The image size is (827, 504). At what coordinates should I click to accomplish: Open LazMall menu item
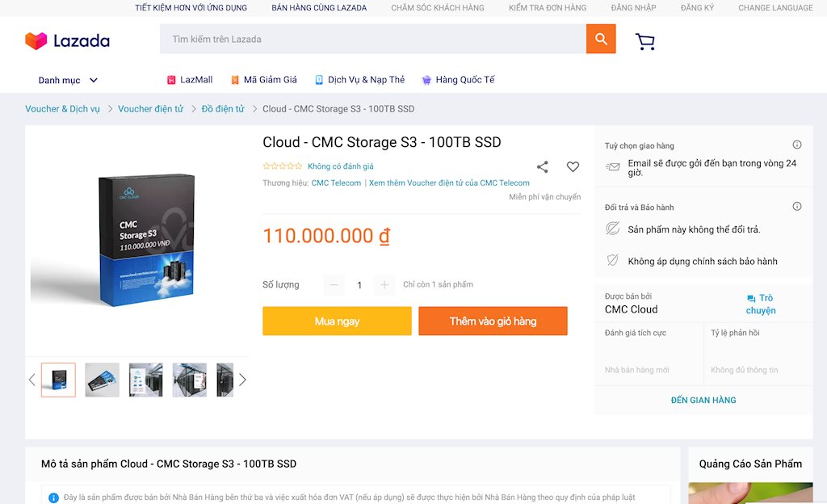pyautogui.click(x=190, y=80)
